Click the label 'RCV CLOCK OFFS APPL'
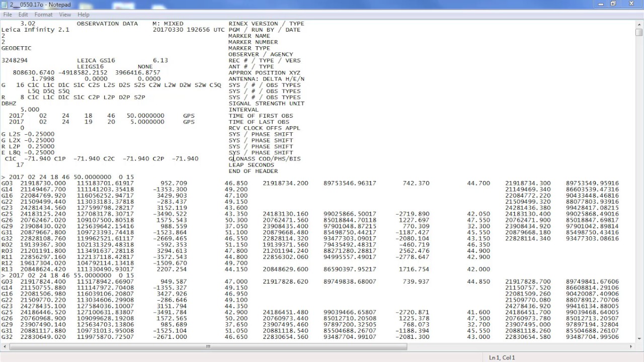 (x=264, y=128)
